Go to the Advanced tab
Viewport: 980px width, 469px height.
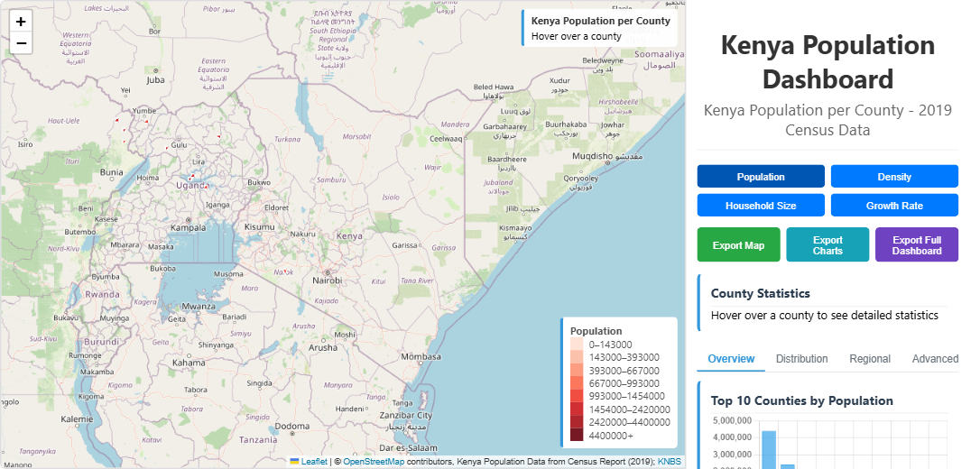point(935,359)
